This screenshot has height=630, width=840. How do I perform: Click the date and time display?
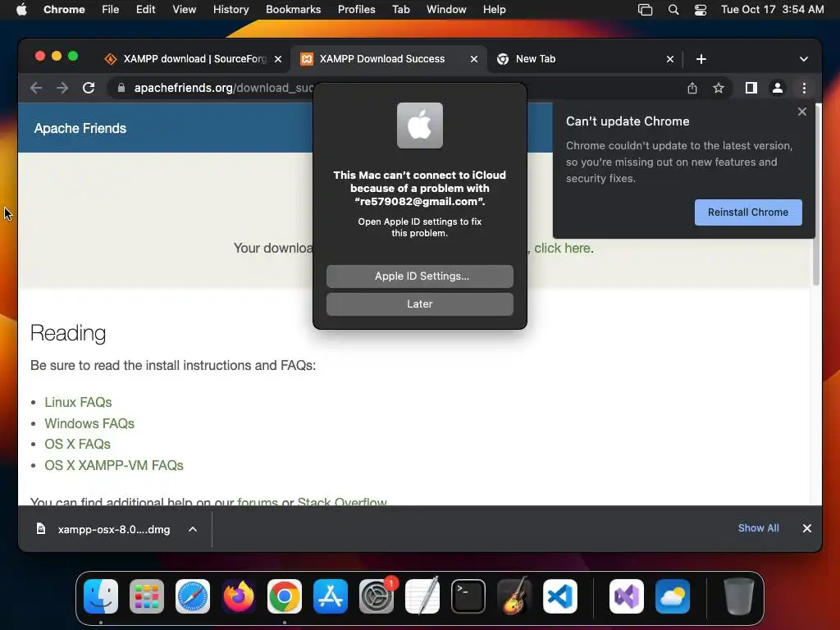[773, 10]
